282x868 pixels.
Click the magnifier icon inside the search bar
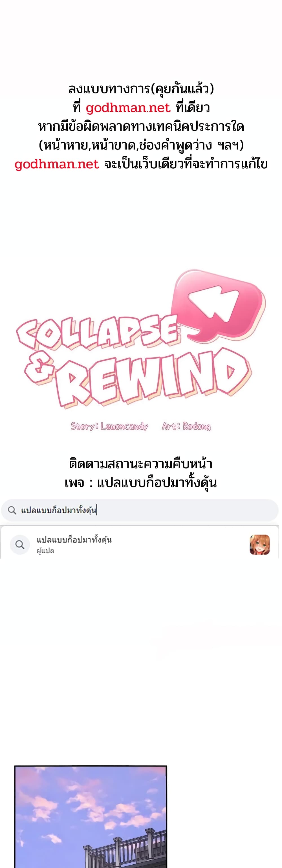click(x=12, y=510)
